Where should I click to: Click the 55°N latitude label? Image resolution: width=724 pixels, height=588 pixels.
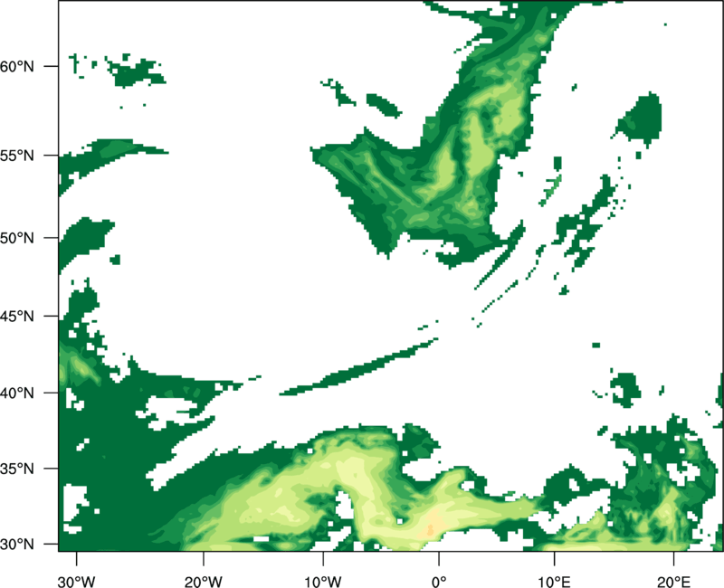(x=17, y=156)
